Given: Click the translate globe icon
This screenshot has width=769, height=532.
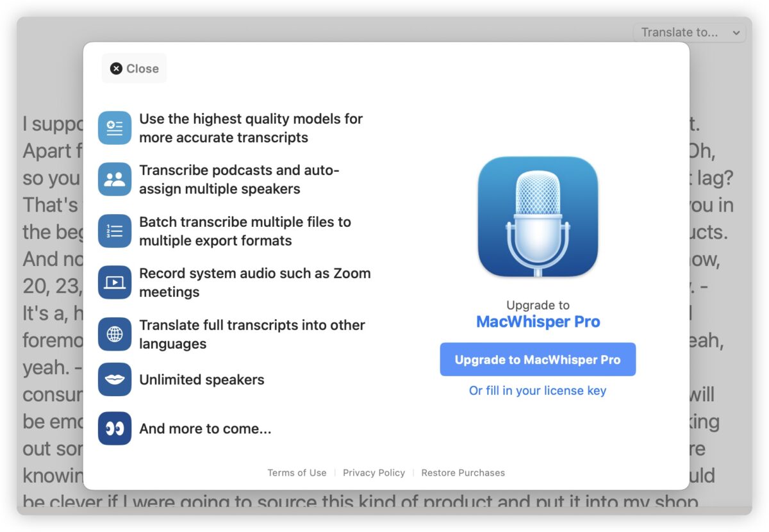Looking at the screenshot, I should point(115,334).
